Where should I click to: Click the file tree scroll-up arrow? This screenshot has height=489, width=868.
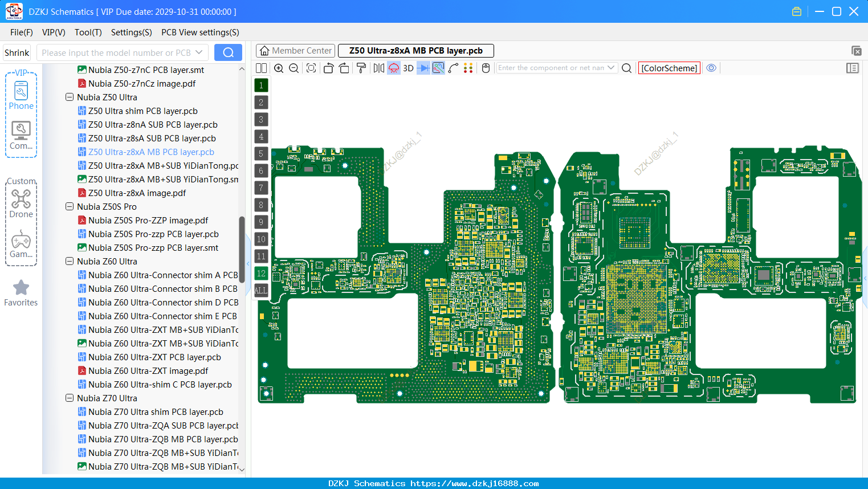click(x=242, y=69)
